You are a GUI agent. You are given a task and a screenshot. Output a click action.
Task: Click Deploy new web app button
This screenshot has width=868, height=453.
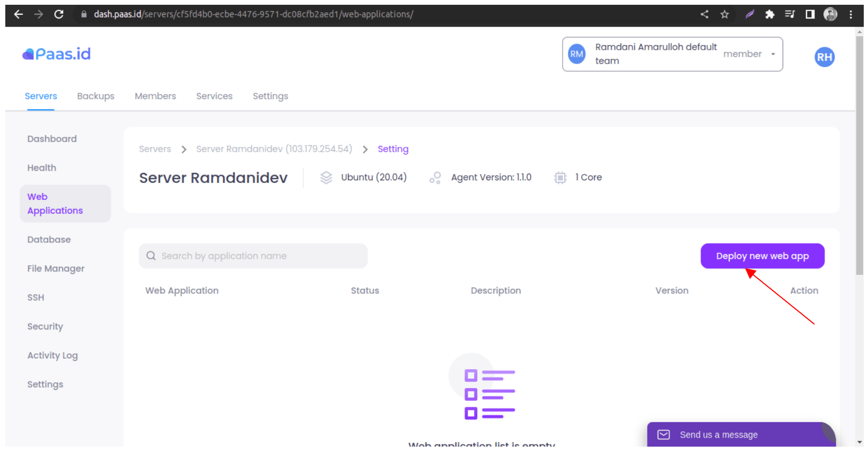(762, 256)
